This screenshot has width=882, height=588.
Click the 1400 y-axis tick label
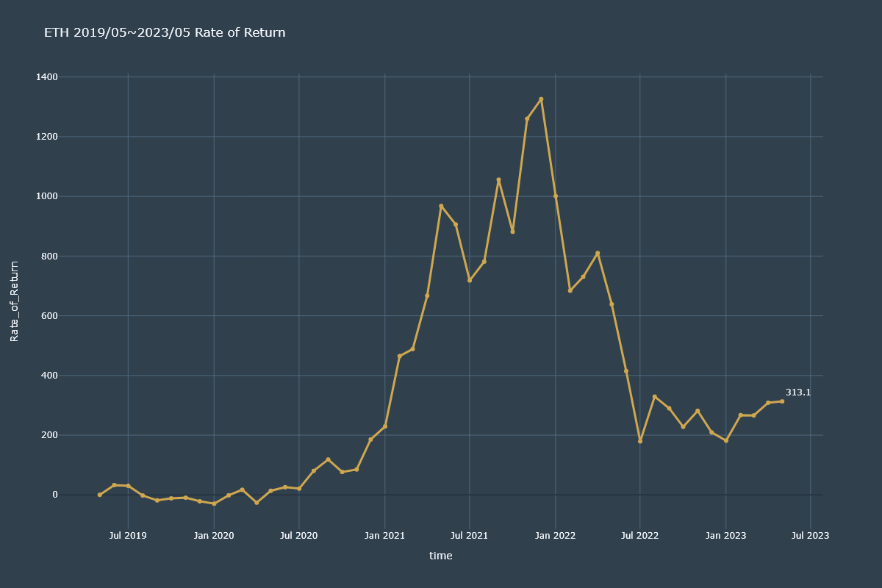46,77
